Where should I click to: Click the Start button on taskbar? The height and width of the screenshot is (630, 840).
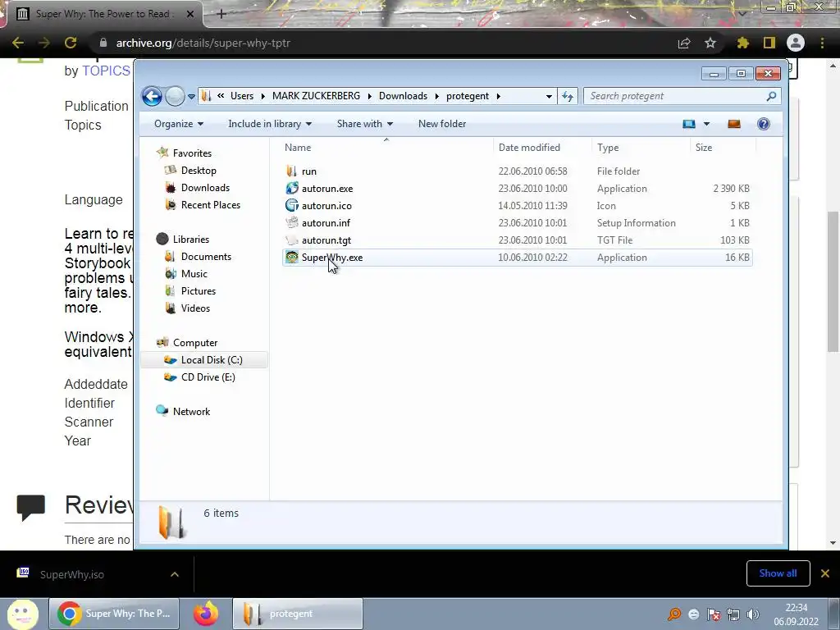tap(23, 614)
